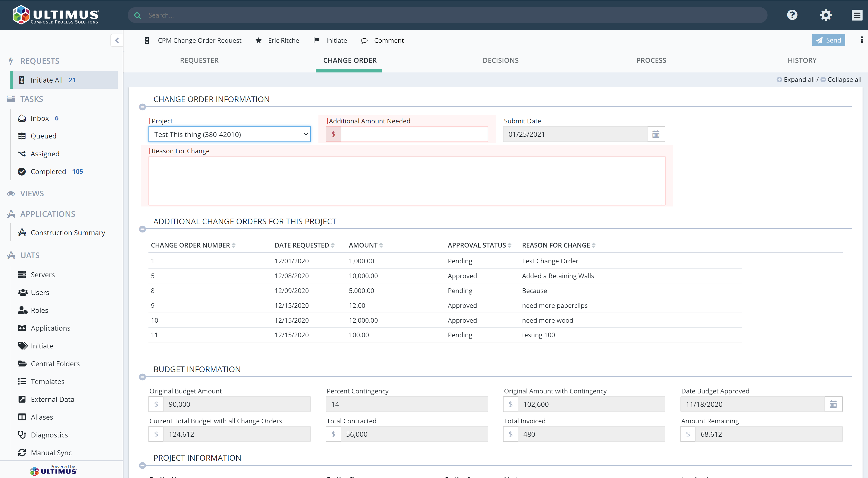This screenshot has width=868, height=478.
Task: Click the TASKS section header
Action: point(31,99)
